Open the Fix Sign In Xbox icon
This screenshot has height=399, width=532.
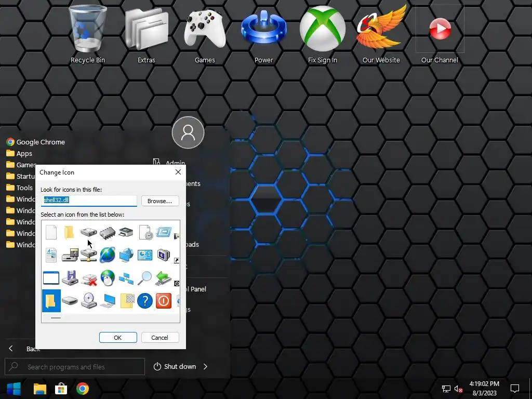[x=322, y=34]
